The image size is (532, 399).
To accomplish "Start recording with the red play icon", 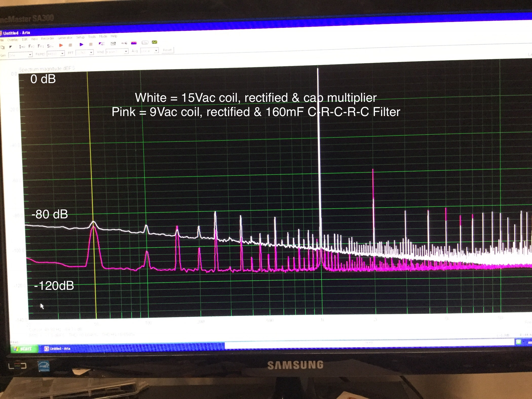I will point(61,45).
